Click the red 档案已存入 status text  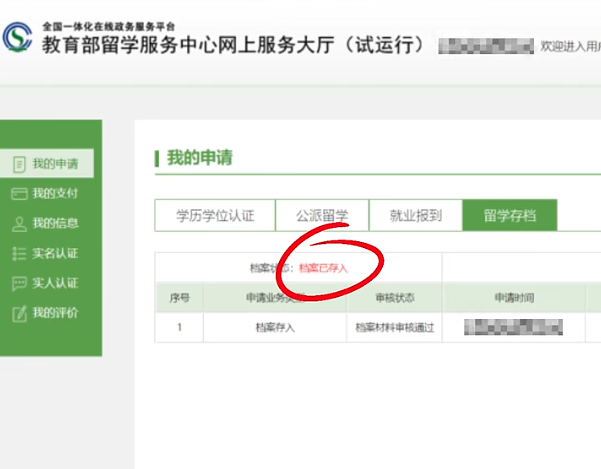coord(323,268)
